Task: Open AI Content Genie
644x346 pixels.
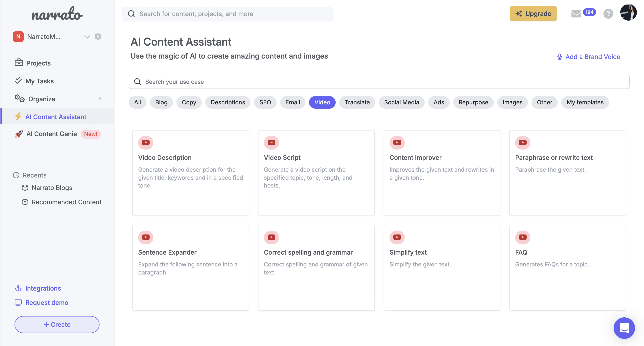Action: pyautogui.click(x=51, y=134)
